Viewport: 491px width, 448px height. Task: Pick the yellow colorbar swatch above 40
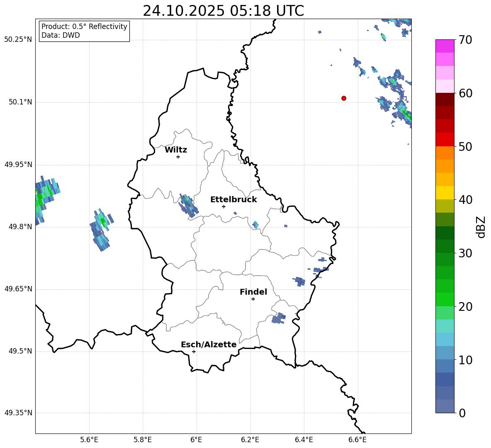(x=445, y=193)
